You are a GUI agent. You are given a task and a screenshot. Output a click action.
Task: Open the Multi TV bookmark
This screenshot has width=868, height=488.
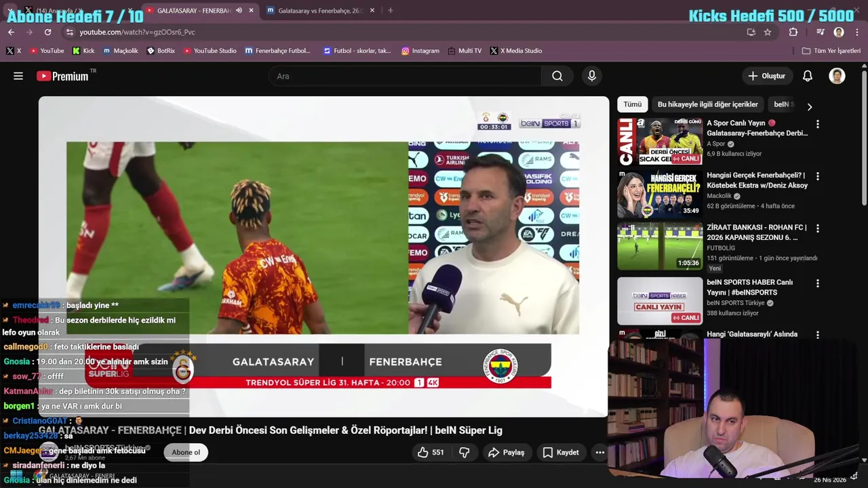(465, 51)
